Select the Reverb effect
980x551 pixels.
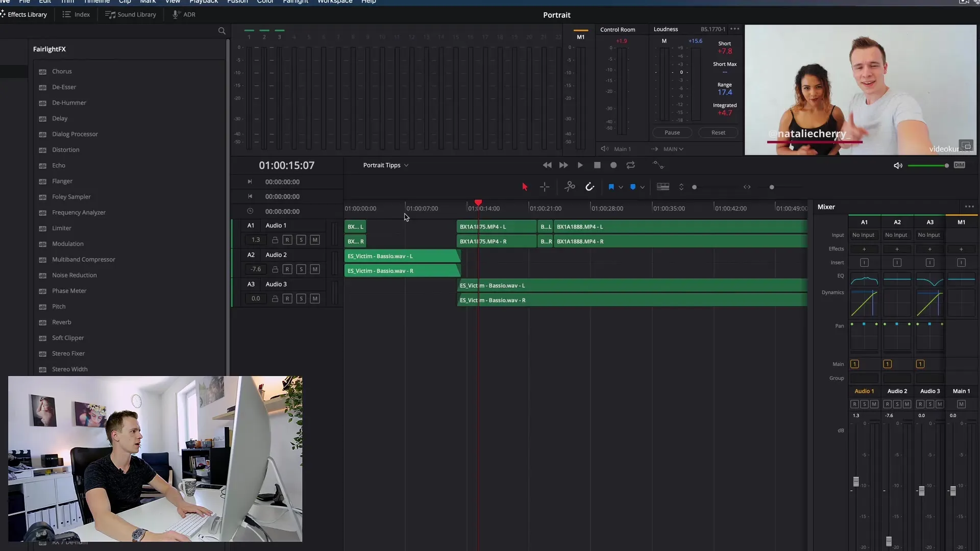(x=62, y=322)
